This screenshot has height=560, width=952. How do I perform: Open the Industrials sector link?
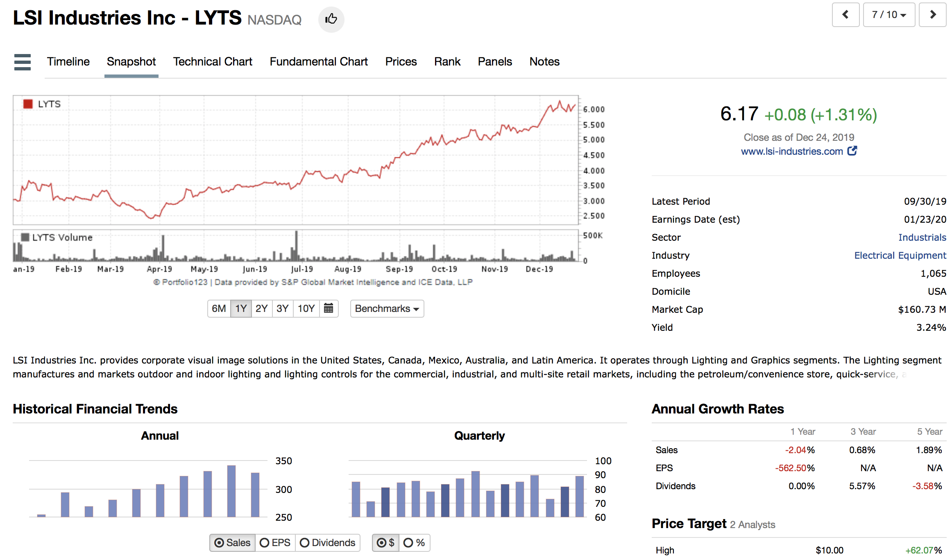pyautogui.click(x=922, y=237)
